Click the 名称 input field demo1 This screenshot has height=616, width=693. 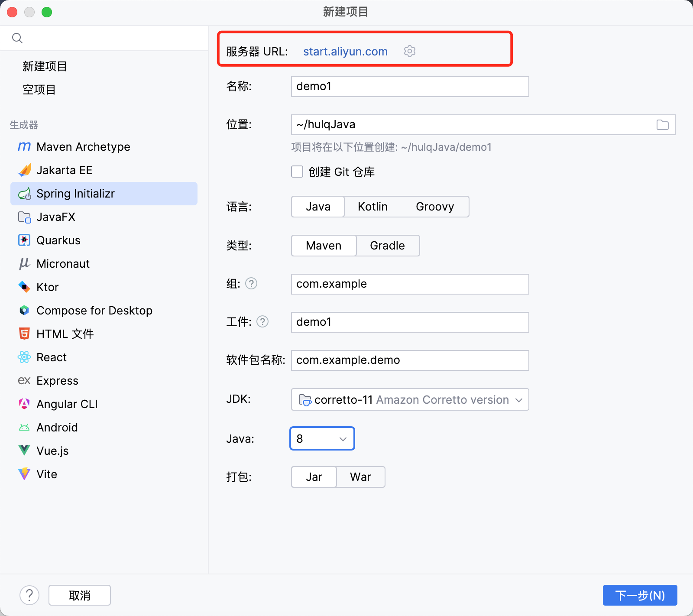coord(410,87)
